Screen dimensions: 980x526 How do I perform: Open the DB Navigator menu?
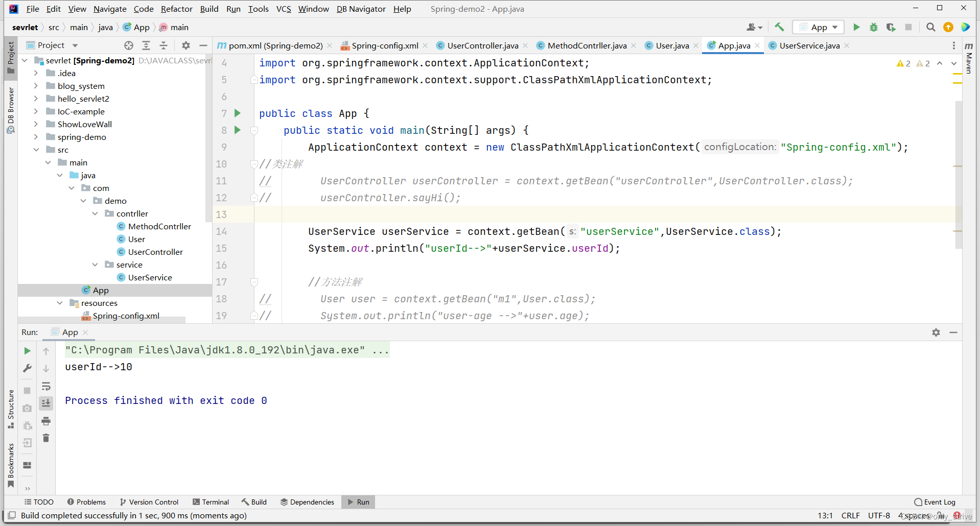coord(361,9)
